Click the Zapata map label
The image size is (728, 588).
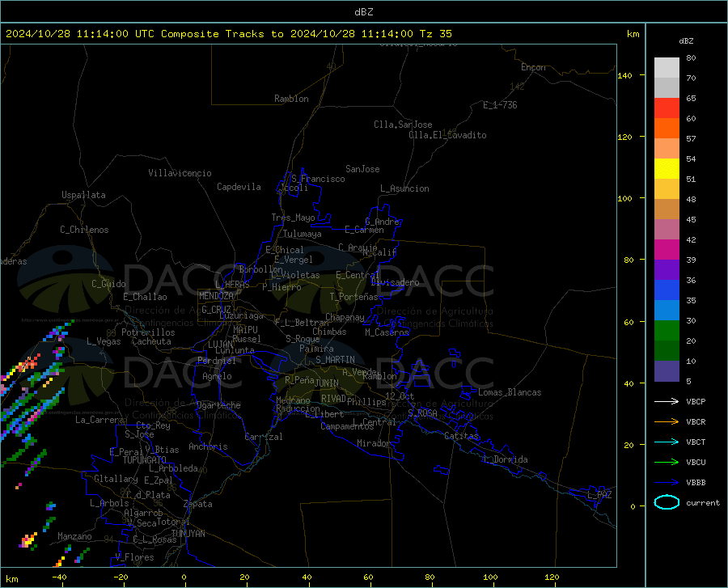tap(198, 504)
